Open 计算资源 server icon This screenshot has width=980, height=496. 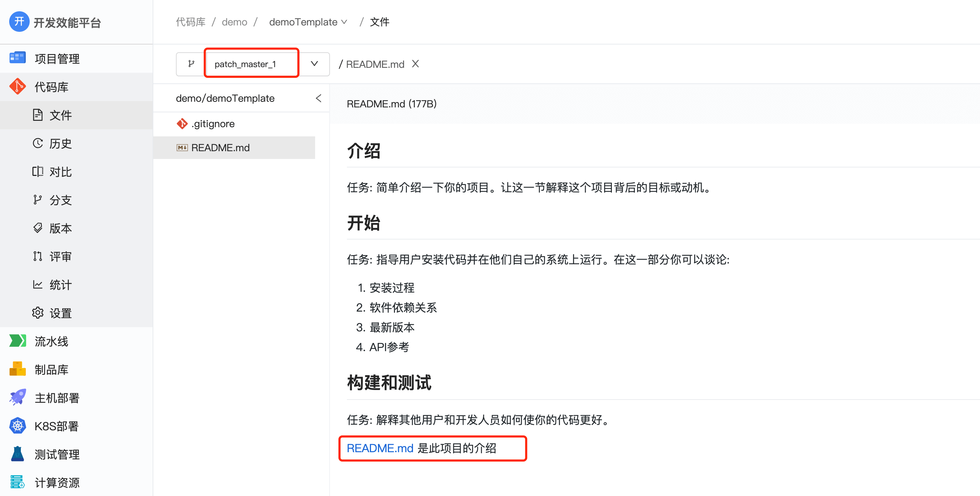click(18, 482)
